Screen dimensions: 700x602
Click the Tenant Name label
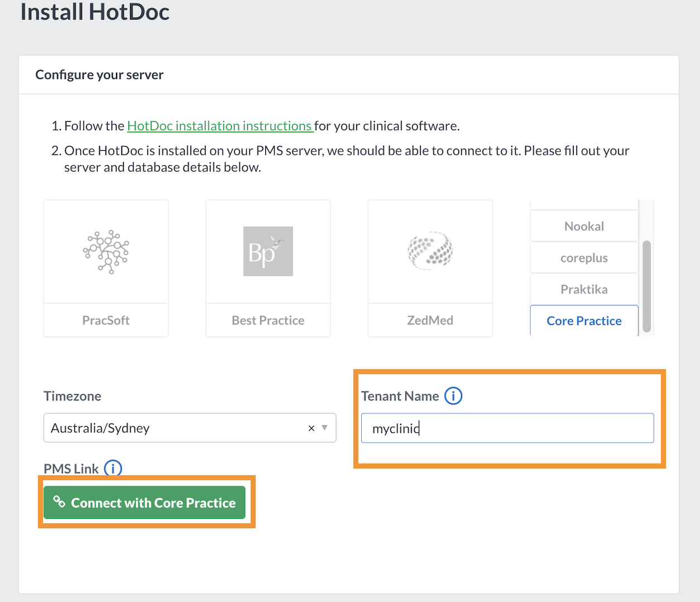pyautogui.click(x=400, y=396)
